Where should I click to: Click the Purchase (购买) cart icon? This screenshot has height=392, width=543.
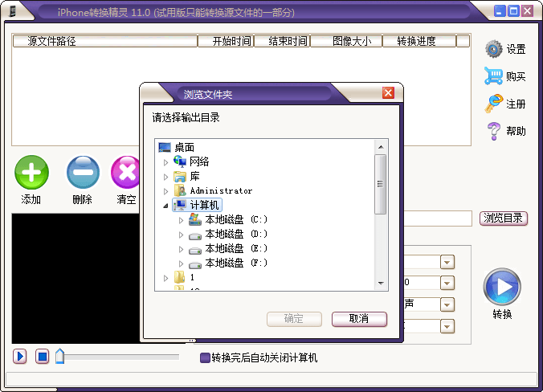tap(493, 76)
